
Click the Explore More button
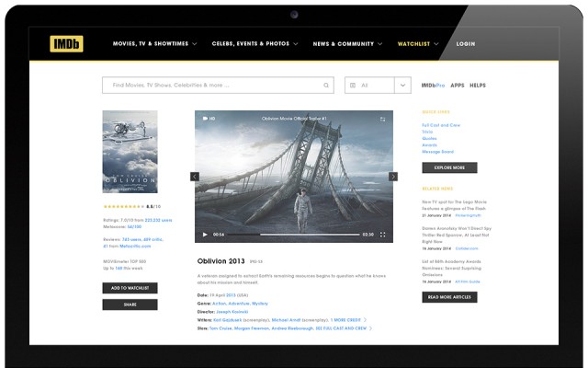pos(449,167)
